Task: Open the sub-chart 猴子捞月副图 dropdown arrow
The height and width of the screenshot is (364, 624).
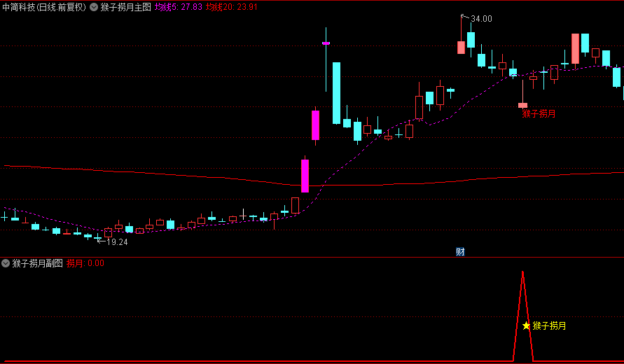Action: pyautogui.click(x=6, y=263)
